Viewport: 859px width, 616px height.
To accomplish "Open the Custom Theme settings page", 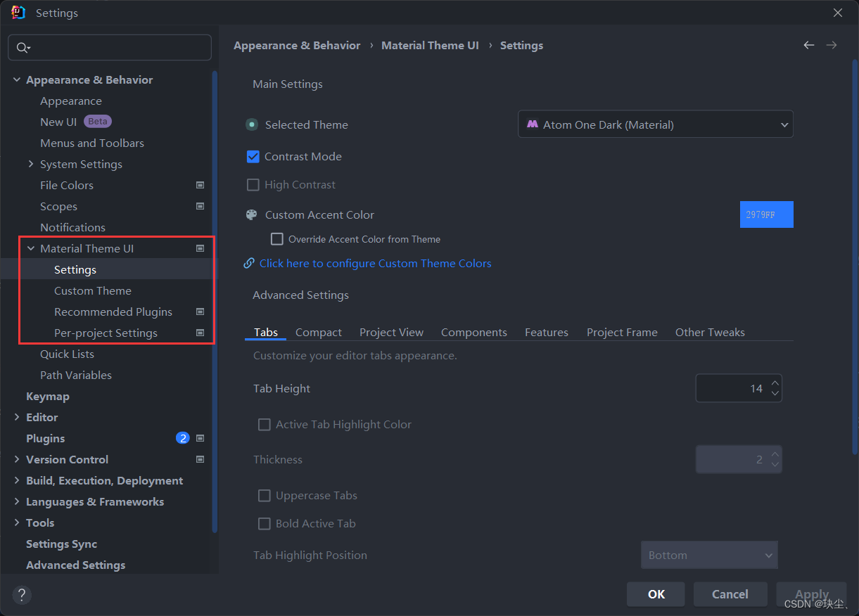I will click(93, 290).
